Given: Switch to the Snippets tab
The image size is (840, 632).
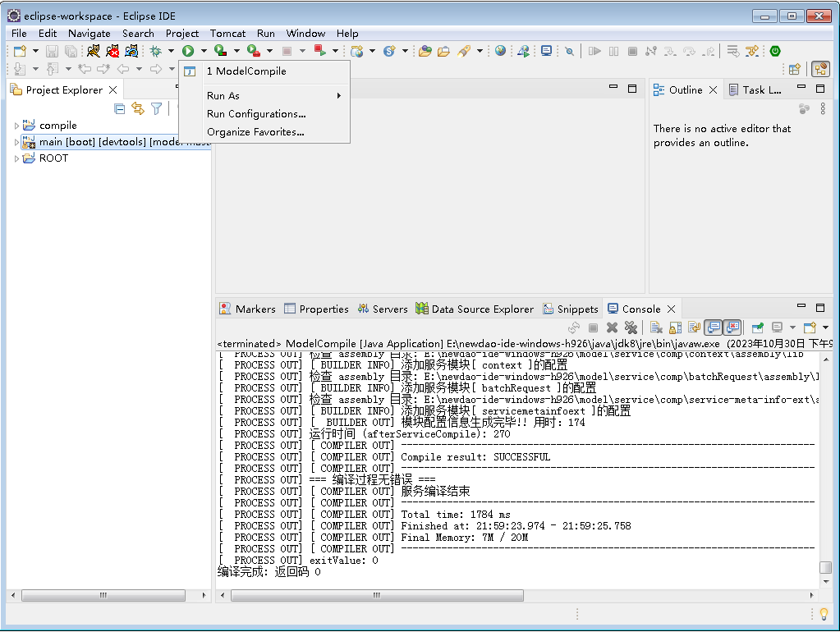Looking at the screenshot, I should pos(571,309).
